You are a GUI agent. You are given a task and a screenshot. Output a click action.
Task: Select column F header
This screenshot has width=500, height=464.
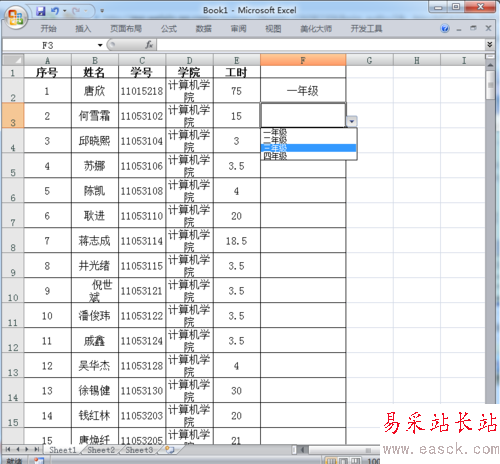coord(303,60)
